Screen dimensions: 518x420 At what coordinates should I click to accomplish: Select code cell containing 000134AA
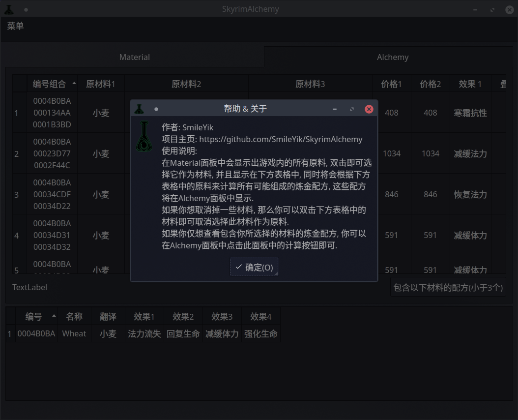pyautogui.click(x=52, y=113)
